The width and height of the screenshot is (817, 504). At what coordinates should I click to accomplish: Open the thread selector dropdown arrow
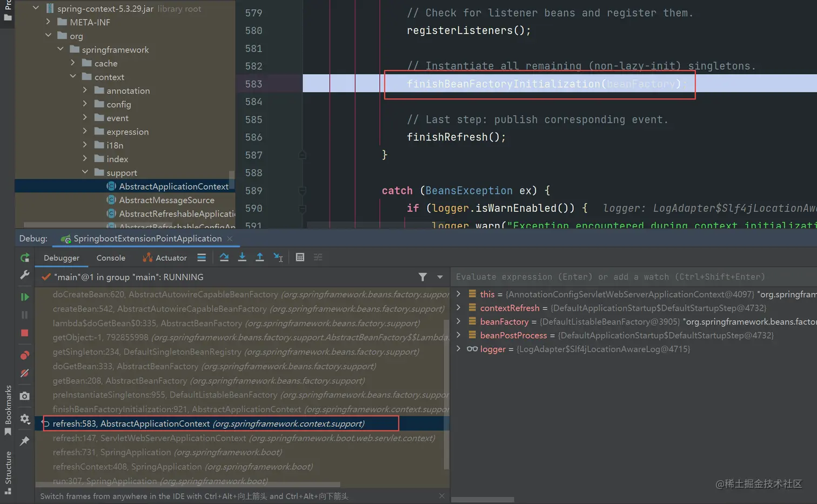(x=440, y=277)
